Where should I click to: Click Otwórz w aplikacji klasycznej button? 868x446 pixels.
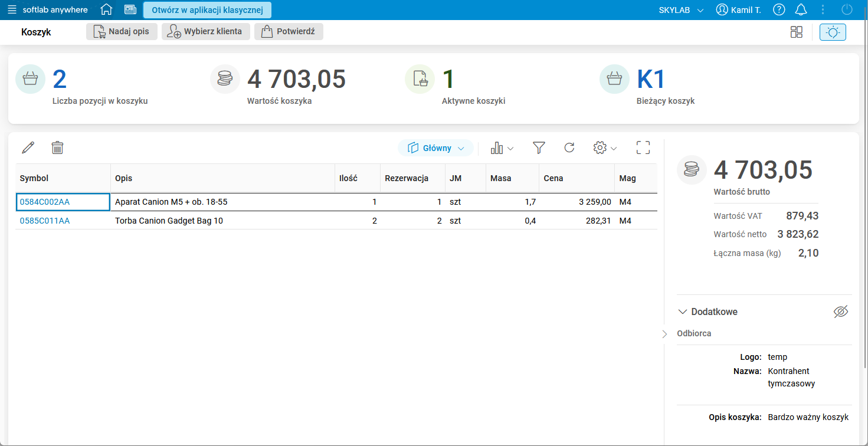[x=207, y=10]
